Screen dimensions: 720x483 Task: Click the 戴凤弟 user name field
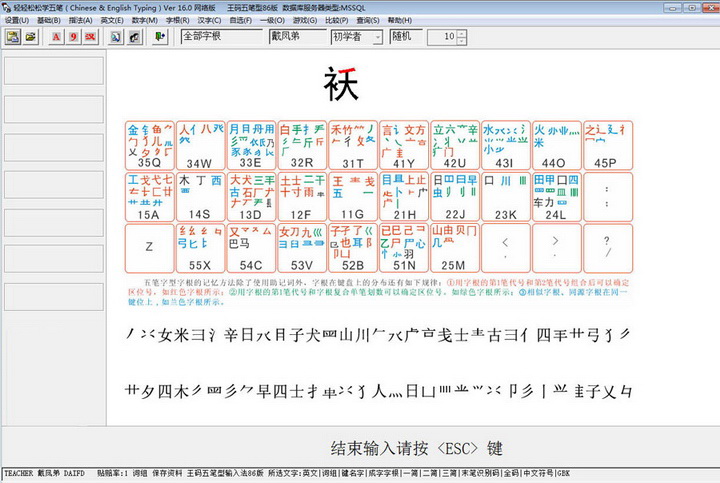(298, 37)
